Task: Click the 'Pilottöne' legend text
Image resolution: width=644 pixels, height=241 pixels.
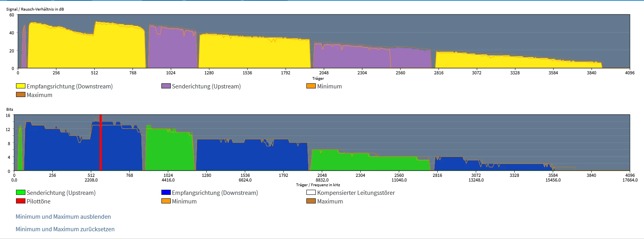Action: click(x=38, y=201)
